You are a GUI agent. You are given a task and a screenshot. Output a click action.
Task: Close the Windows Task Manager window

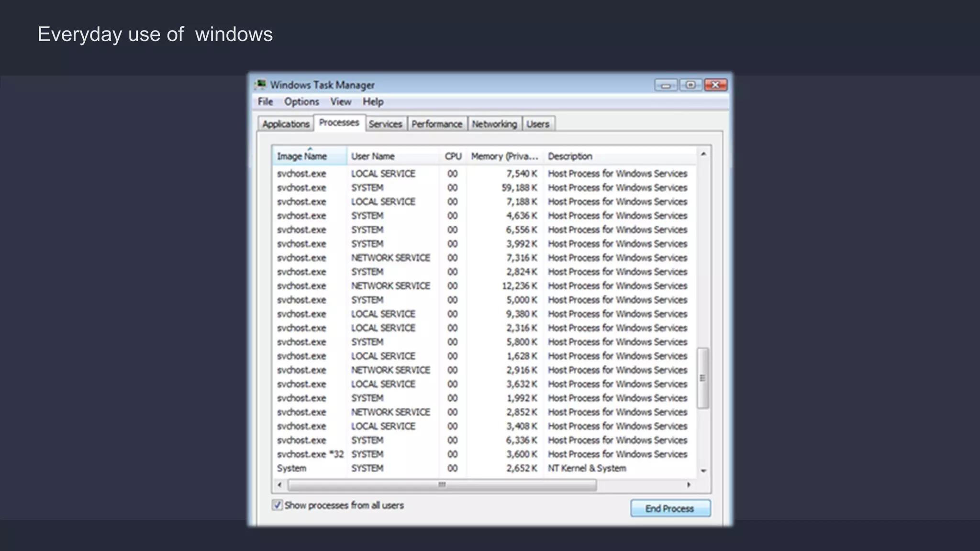[716, 85]
